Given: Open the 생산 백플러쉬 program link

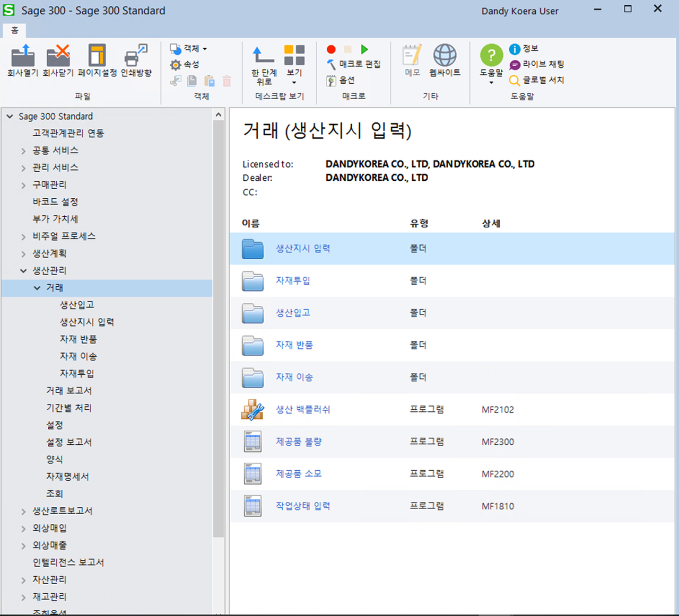Looking at the screenshot, I should (x=302, y=409).
